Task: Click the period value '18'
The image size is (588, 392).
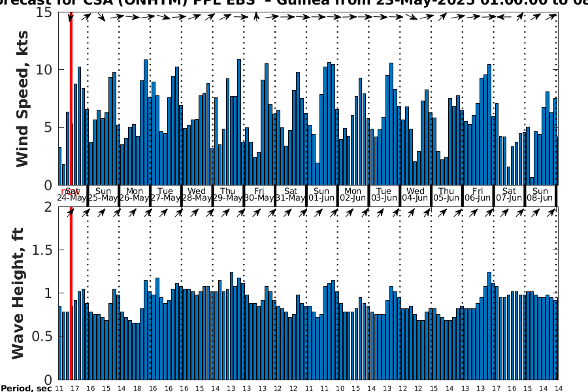Action: tap(137, 389)
